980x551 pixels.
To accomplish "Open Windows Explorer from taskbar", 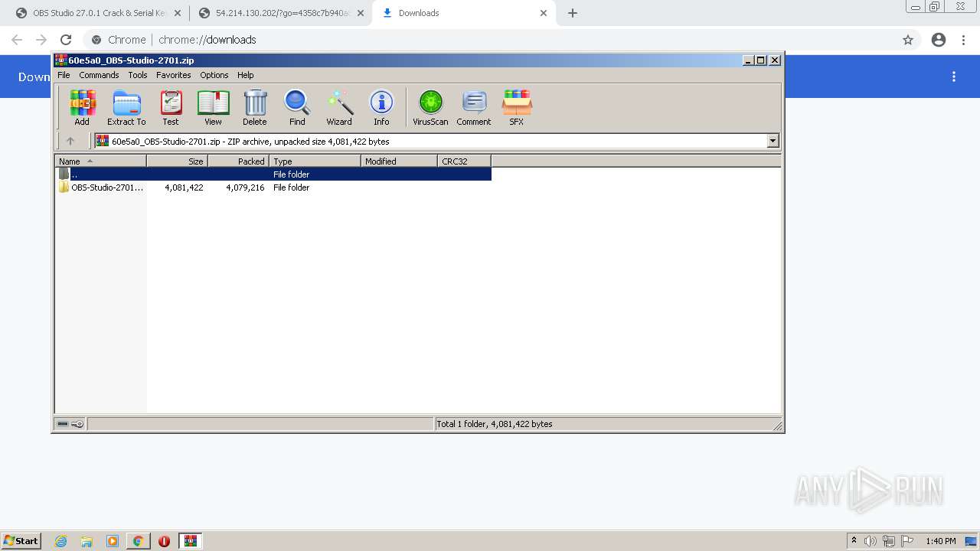I will tap(87, 541).
